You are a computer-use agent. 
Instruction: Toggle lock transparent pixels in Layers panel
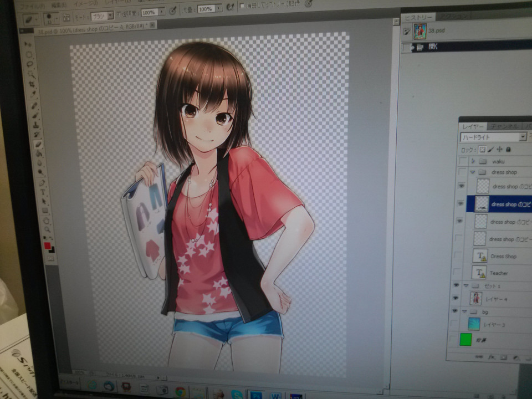[482, 149]
